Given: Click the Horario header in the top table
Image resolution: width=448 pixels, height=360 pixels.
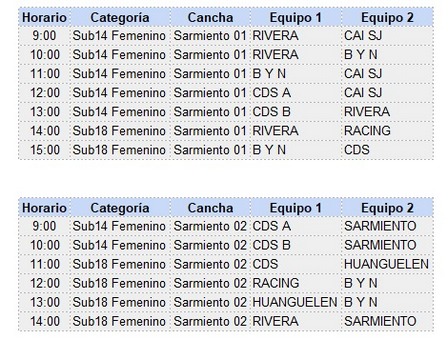Looking at the screenshot, I should 44,18.
